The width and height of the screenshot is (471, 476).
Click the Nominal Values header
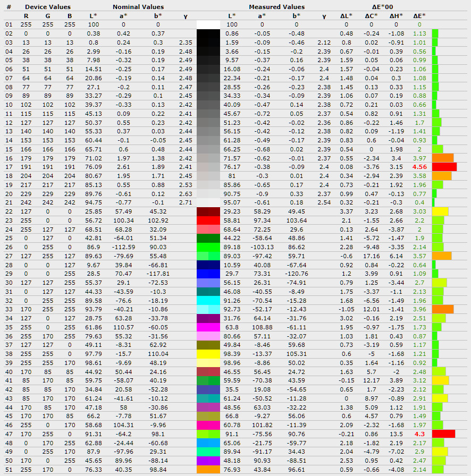pyautogui.click(x=138, y=7)
